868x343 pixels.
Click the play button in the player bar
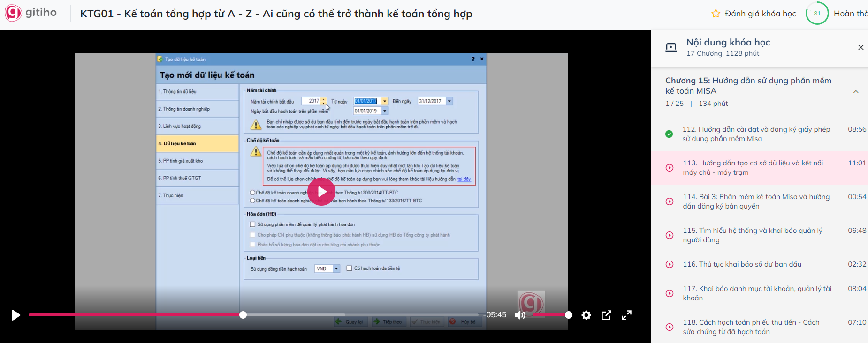pyautogui.click(x=15, y=315)
